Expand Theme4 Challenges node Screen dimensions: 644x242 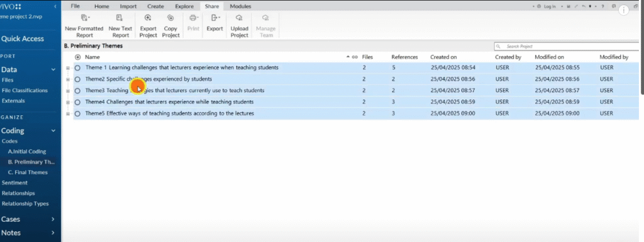pos(68,103)
